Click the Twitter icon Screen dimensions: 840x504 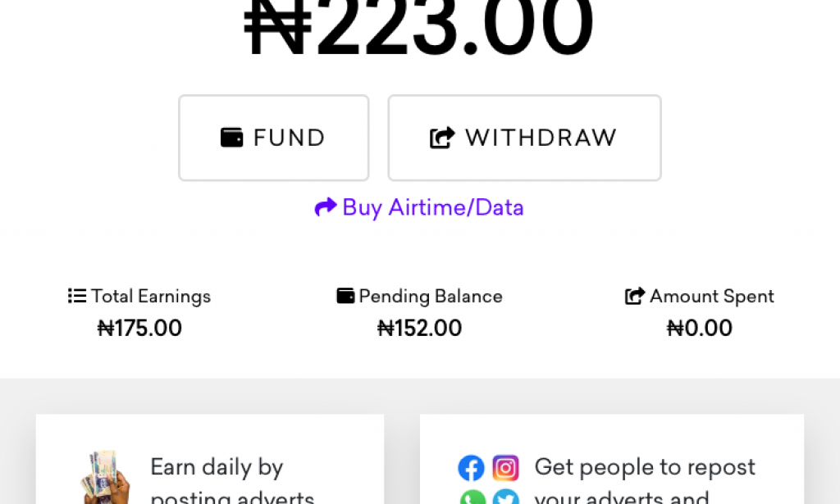[x=506, y=498]
